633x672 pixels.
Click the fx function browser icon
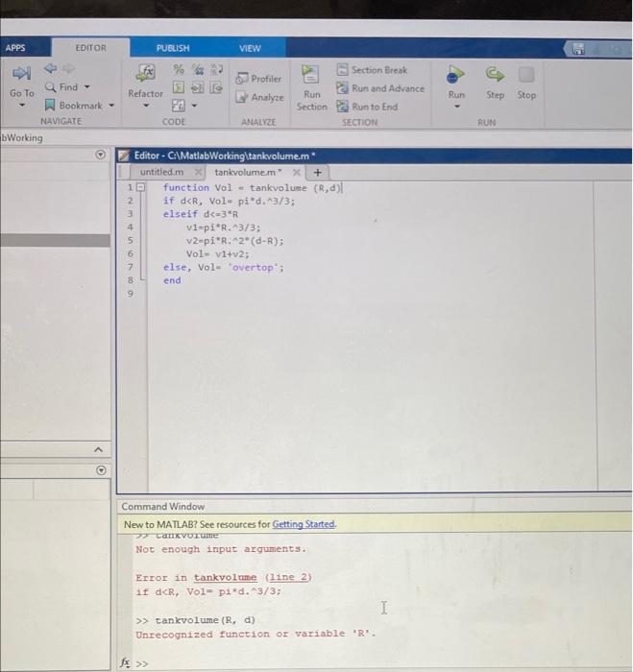[x=125, y=662]
